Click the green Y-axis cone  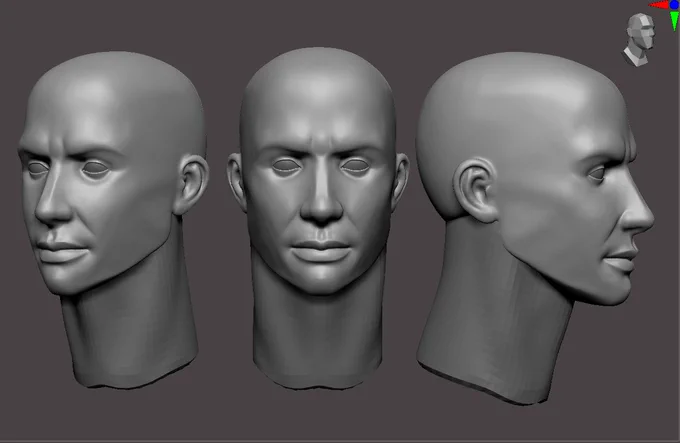coord(674,21)
